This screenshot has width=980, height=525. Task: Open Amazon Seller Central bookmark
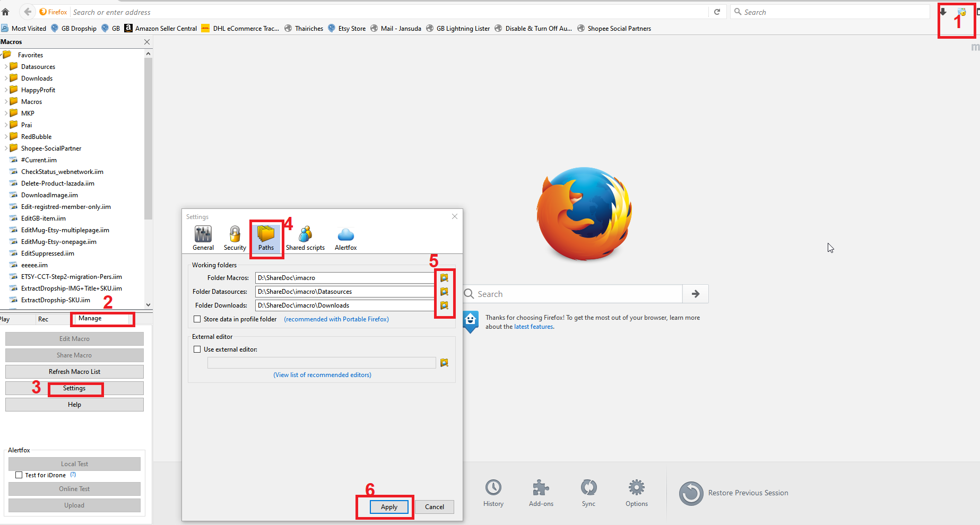(x=160, y=29)
